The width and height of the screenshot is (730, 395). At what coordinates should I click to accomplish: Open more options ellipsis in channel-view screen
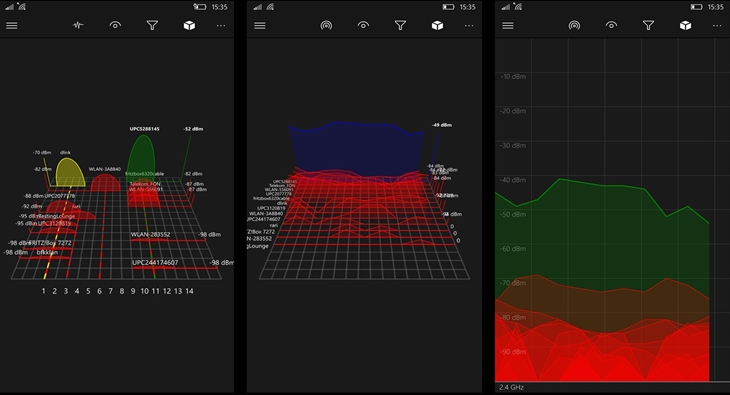pos(221,26)
